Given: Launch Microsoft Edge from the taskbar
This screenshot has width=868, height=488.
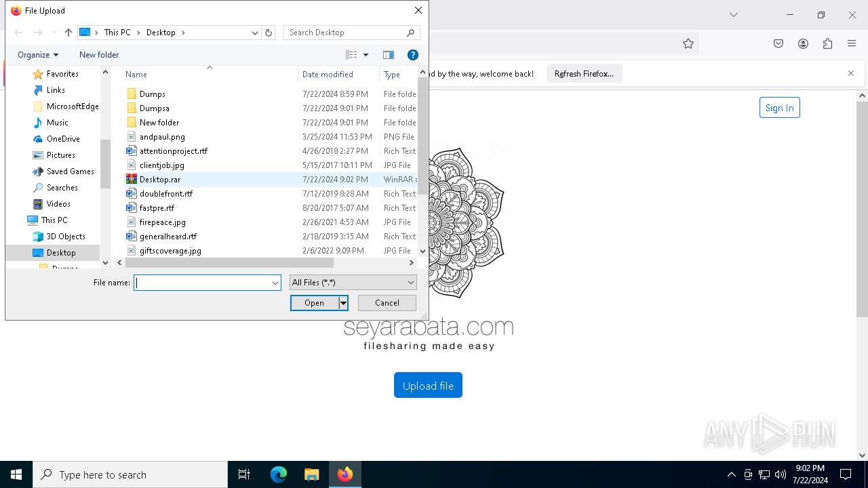Looking at the screenshot, I should tap(279, 474).
